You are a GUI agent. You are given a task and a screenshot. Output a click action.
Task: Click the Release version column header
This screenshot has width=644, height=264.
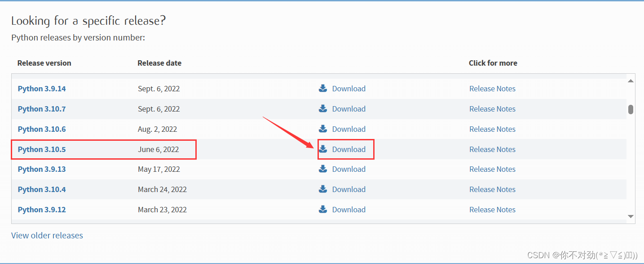44,63
